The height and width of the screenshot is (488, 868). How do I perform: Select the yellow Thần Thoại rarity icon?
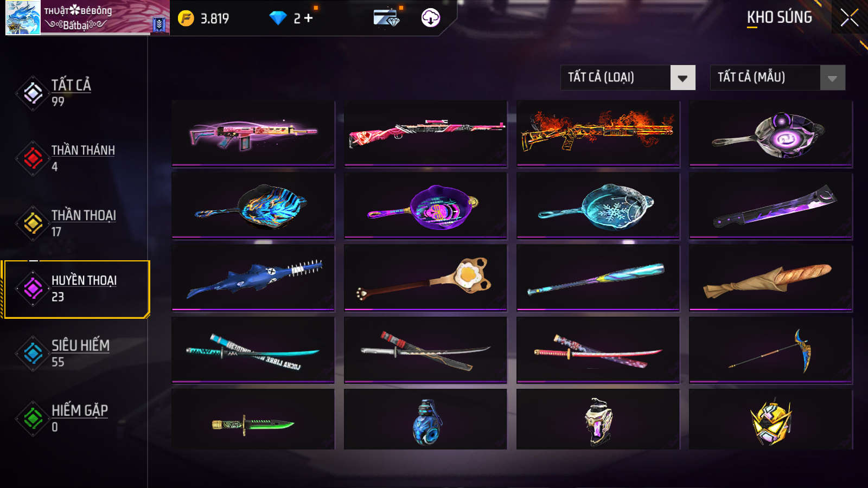(x=33, y=223)
